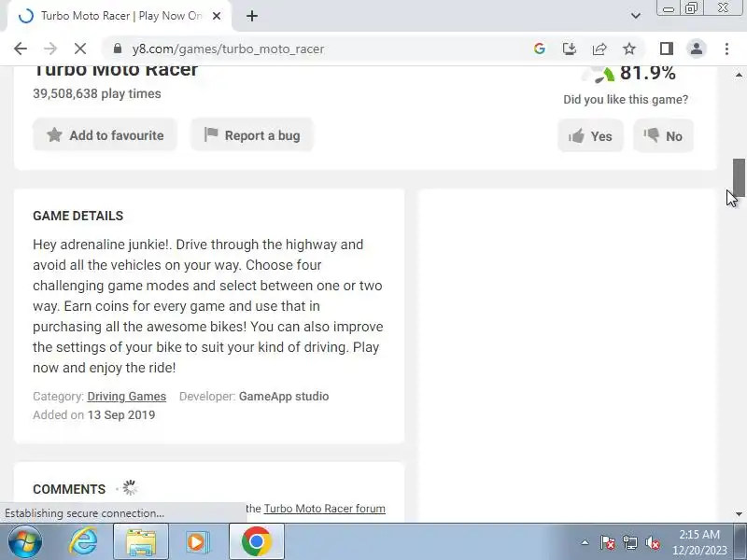Open Windows Media Player from taskbar

pos(197,541)
